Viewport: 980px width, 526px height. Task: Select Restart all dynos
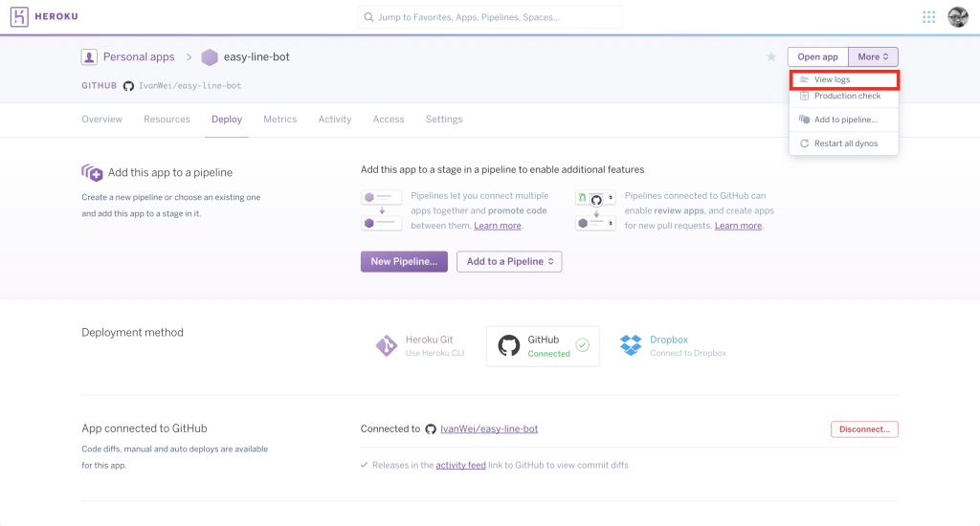[844, 143]
